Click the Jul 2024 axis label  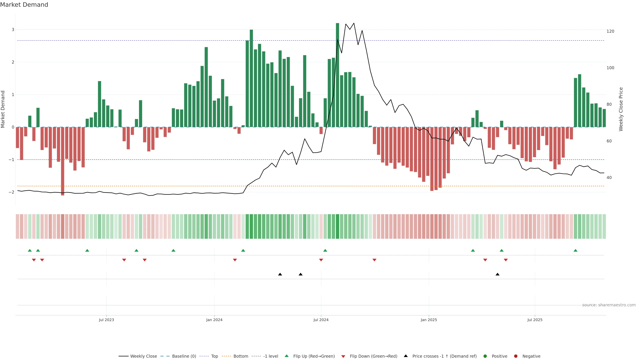[321, 320]
